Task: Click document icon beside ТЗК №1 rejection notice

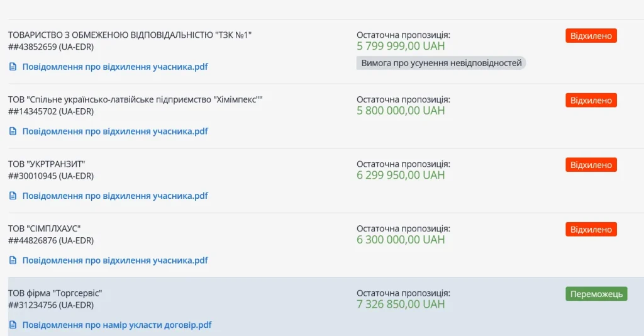Action: [x=13, y=67]
